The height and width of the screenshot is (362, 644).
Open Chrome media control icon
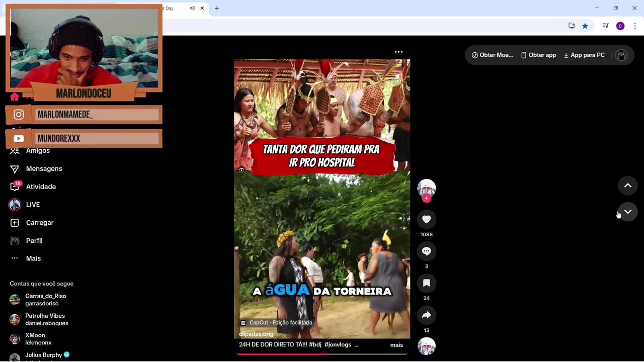pyautogui.click(x=606, y=26)
